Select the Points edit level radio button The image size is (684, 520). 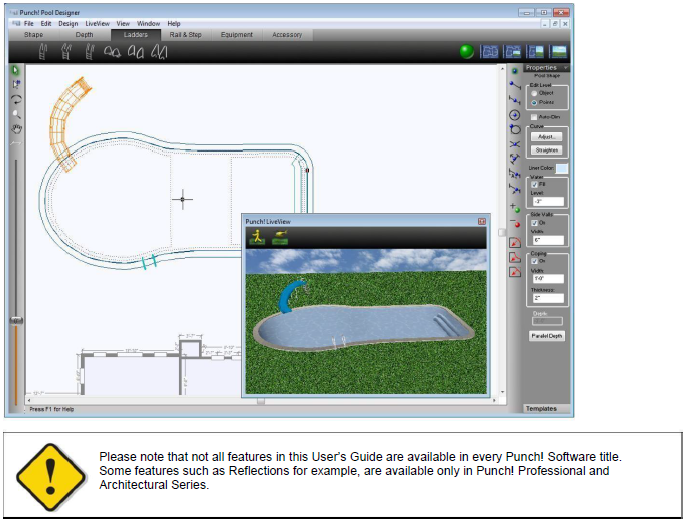click(534, 102)
